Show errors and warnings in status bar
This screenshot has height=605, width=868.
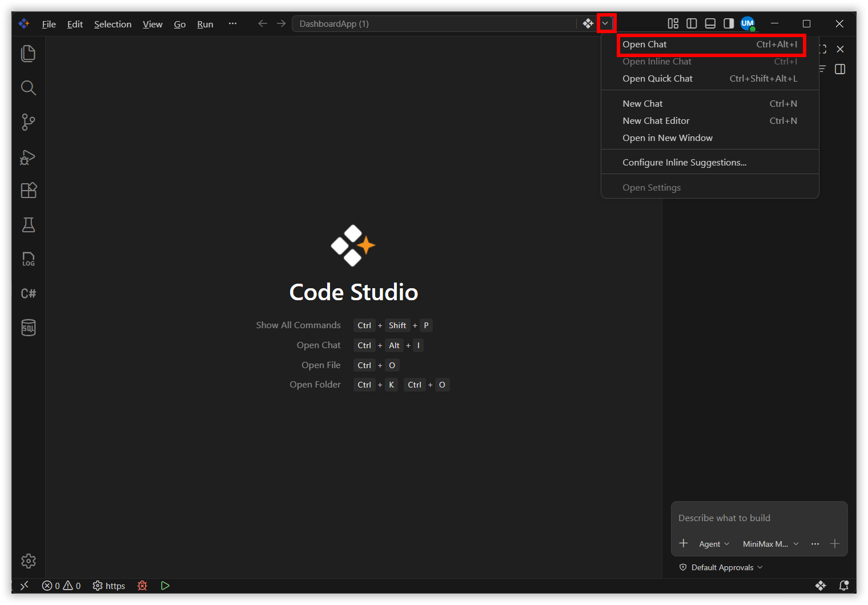pyautogui.click(x=62, y=586)
